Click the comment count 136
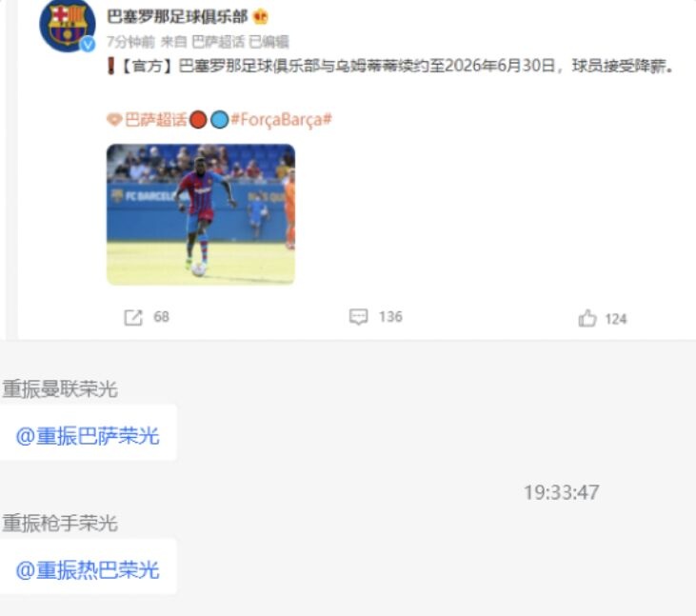The height and width of the screenshot is (616, 696). point(390,317)
